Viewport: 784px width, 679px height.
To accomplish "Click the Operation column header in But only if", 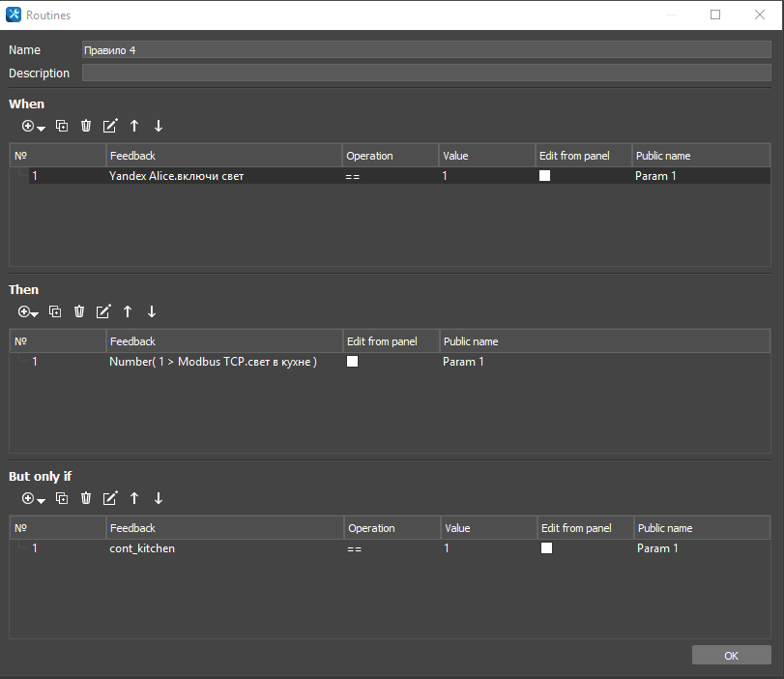I will [x=392, y=528].
